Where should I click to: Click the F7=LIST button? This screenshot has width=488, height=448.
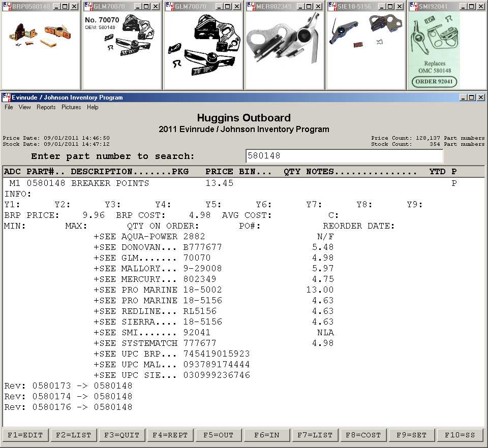coord(315,435)
